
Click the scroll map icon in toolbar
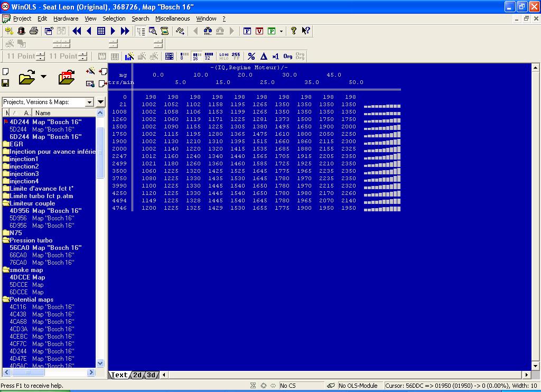(165, 31)
